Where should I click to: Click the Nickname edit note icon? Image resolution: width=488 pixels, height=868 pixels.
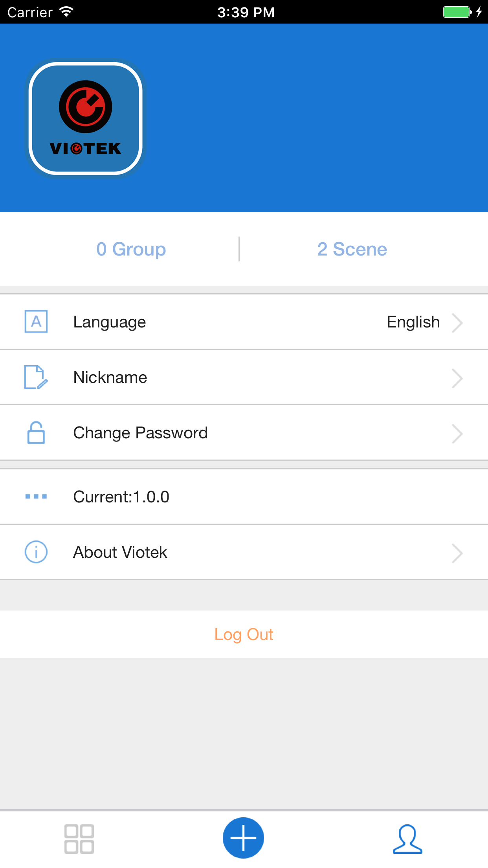(x=36, y=377)
